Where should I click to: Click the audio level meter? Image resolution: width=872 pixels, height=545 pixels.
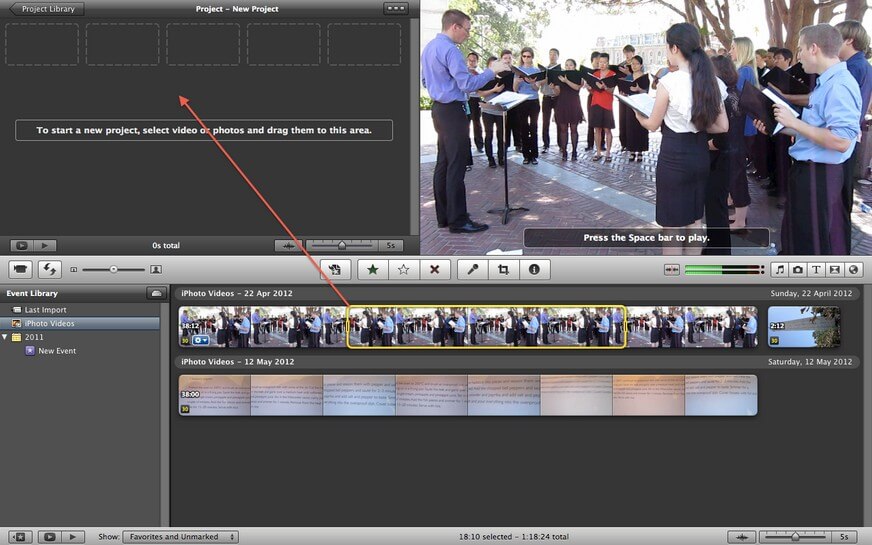coord(724,270)
